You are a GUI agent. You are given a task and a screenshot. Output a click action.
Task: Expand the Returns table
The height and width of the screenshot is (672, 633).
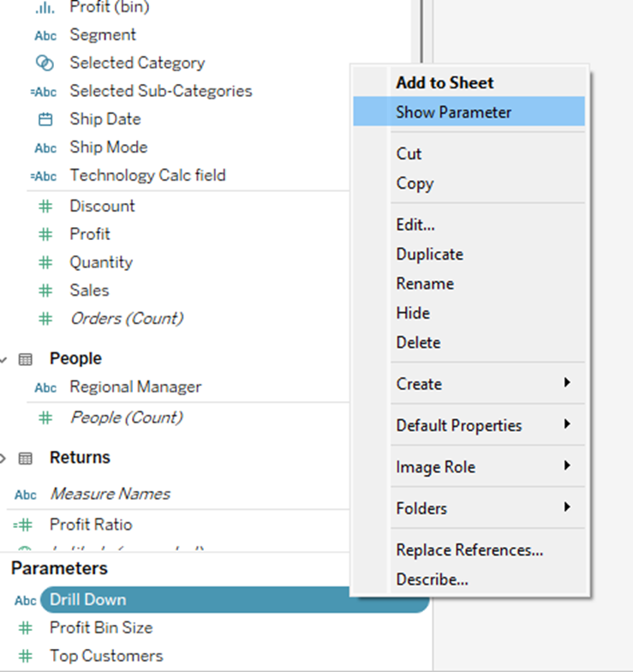(4, 458)
